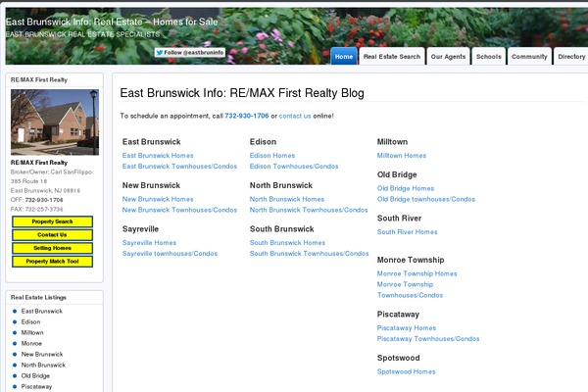Go to the Our Agents tab
Viewport: 588px width, 392px height.
tap(448, 56)
